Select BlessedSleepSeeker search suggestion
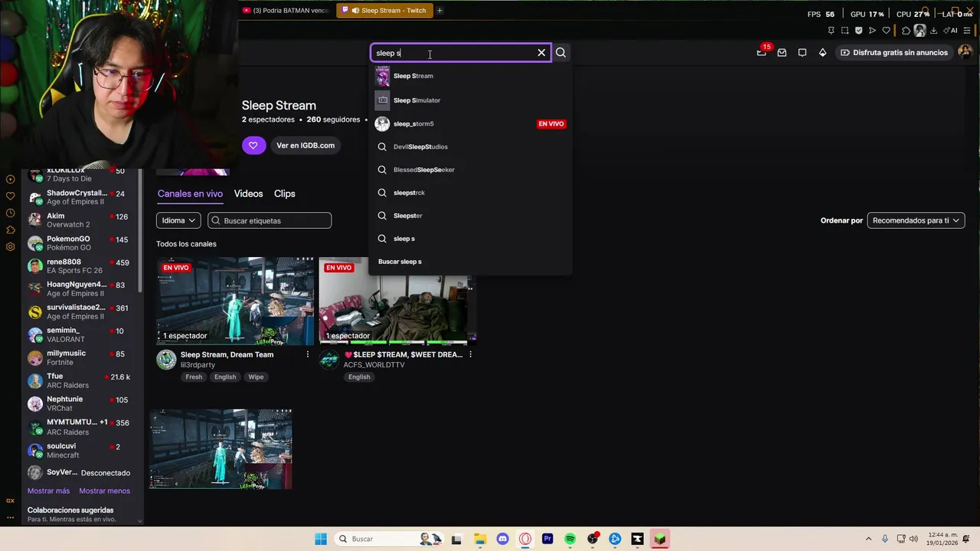The width and height of the screenshot is (980, 551). pos(469,170)
